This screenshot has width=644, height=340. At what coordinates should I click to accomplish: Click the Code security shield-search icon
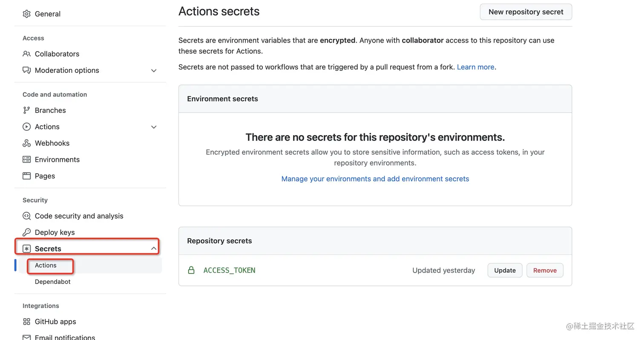click(26, 216)
